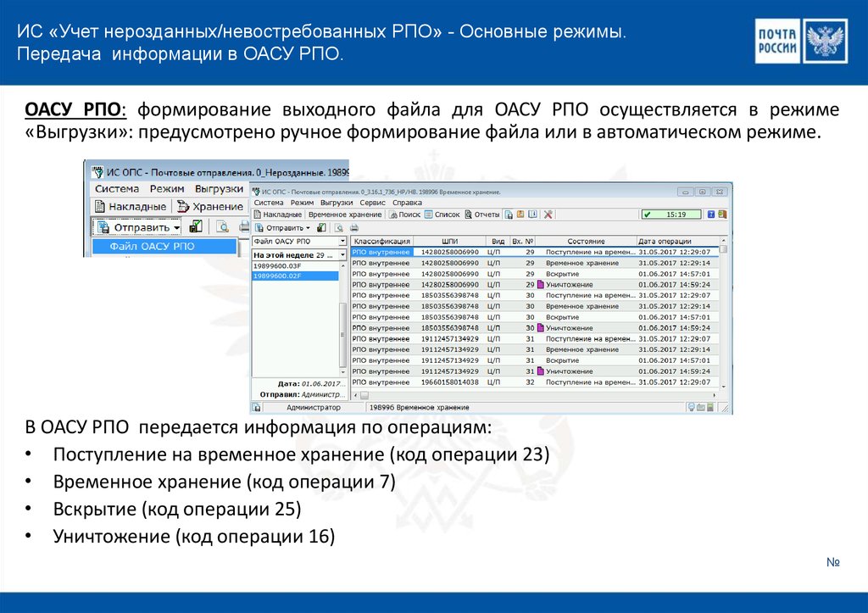The image size is (868, 613).
Task: Click the Временное хранение toolbar button
Action: (x=344, y=215)
